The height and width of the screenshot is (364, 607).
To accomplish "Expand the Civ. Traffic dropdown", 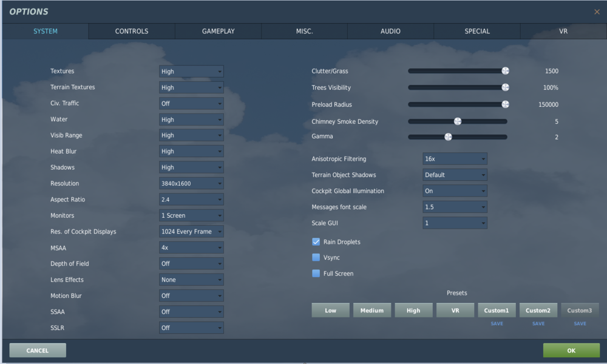I will tap(191, 103).
